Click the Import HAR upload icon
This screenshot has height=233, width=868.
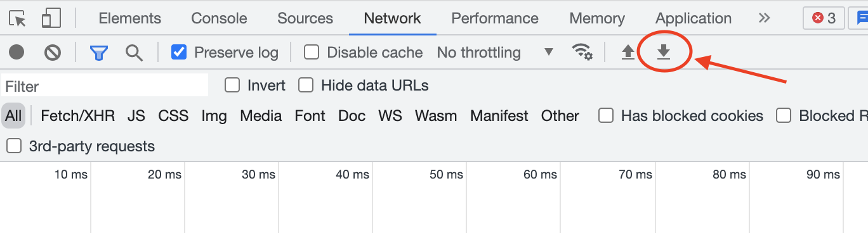tap(628, 52)
